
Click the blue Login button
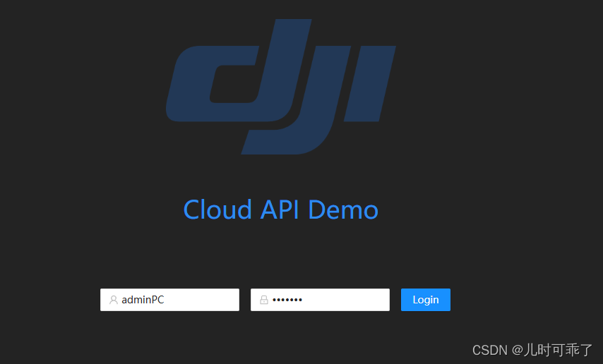point(425,299)
